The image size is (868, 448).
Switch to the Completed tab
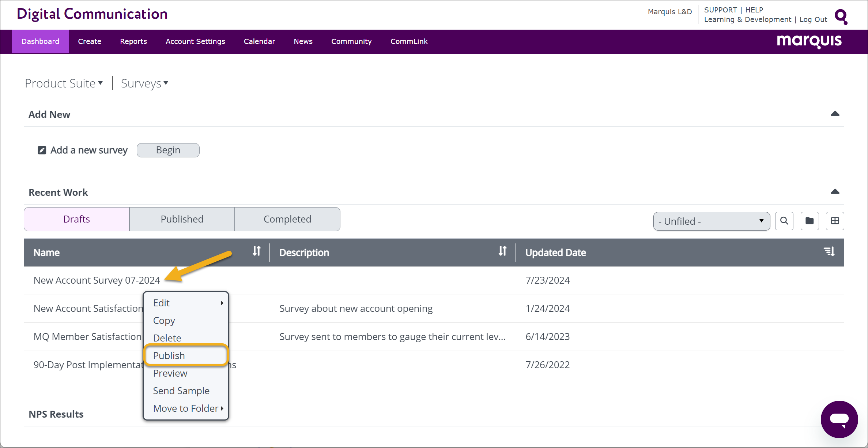(x=287, y=219)
